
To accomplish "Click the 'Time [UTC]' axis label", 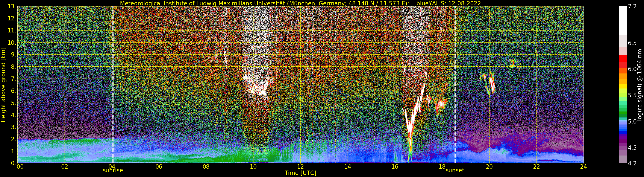I will tap(300, 173).
